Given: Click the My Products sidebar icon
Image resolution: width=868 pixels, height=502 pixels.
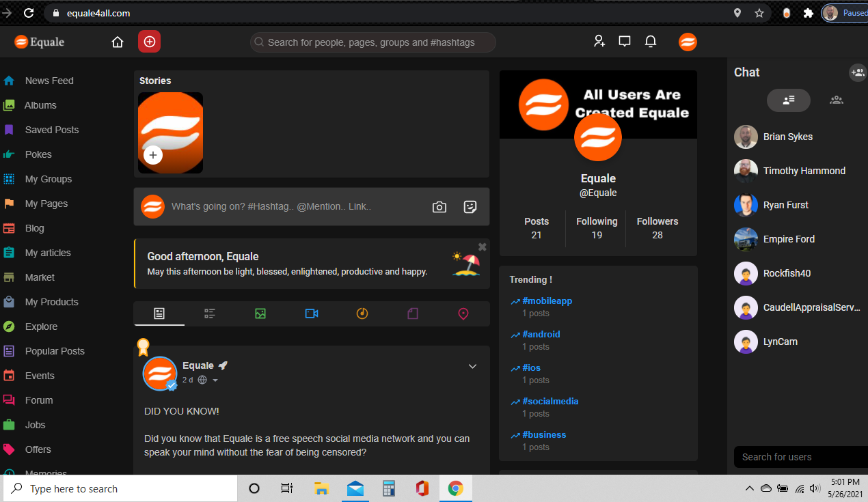Looking at the screenshot, I should [9, 302].
